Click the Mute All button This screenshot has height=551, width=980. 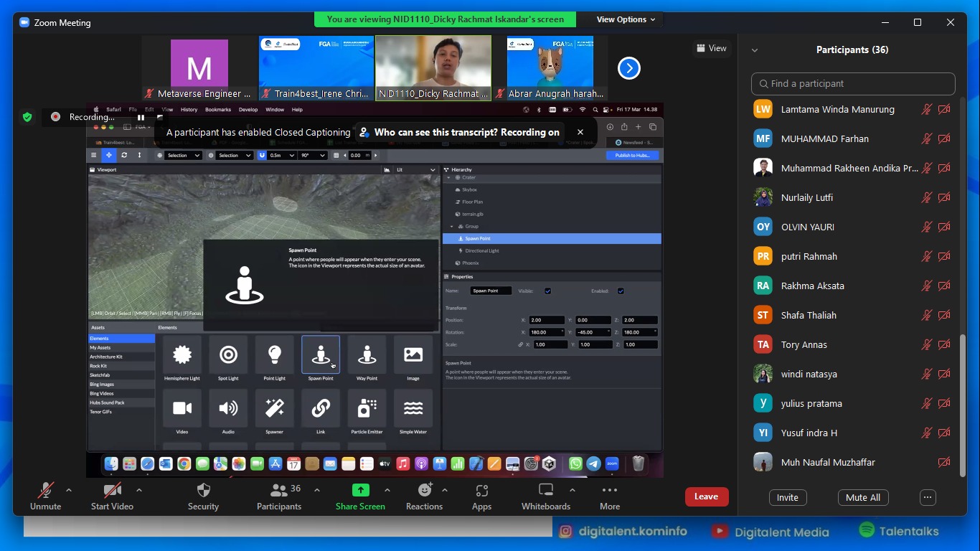coord(863,497)
